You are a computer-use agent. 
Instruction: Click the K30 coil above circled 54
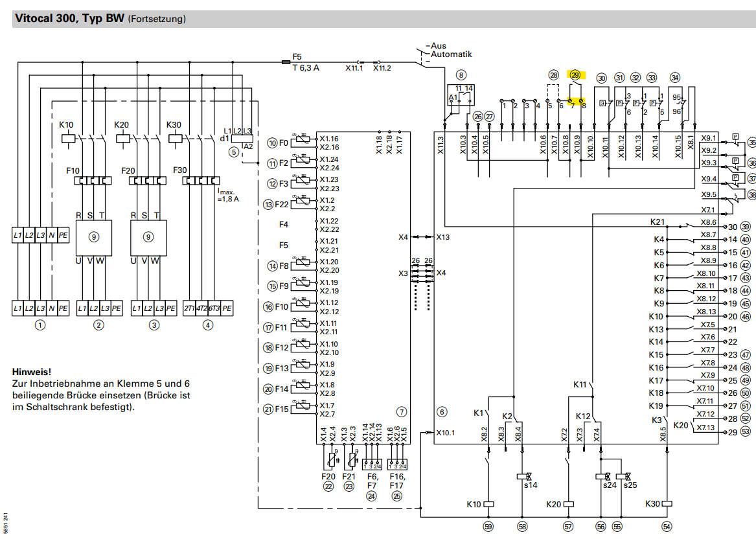[x=667, y=503]
